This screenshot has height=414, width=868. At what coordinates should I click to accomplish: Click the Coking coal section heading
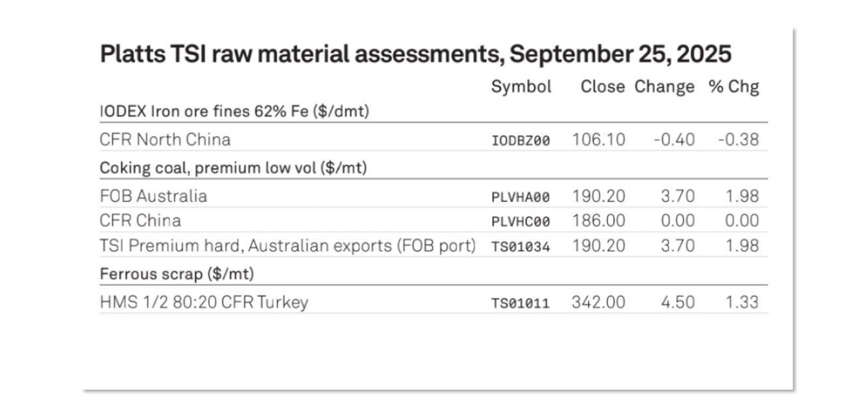(233, 168)
